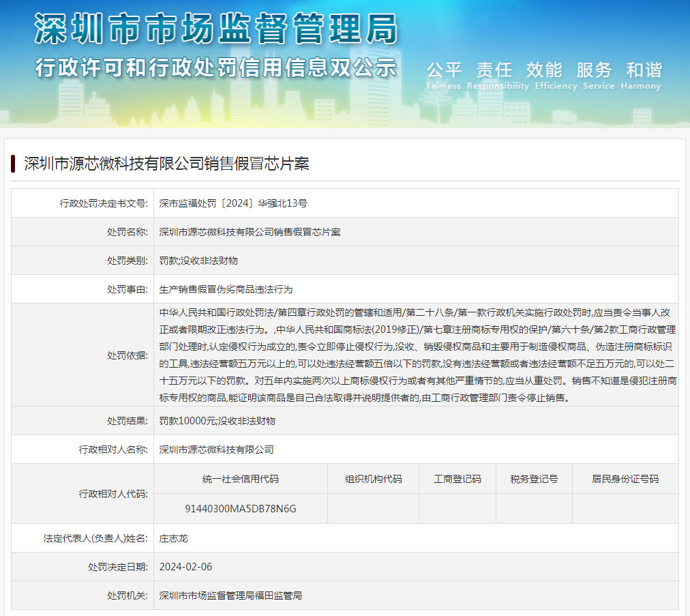
Task: Click the 税务登记号 column header
Action: [x=534, y=479]
